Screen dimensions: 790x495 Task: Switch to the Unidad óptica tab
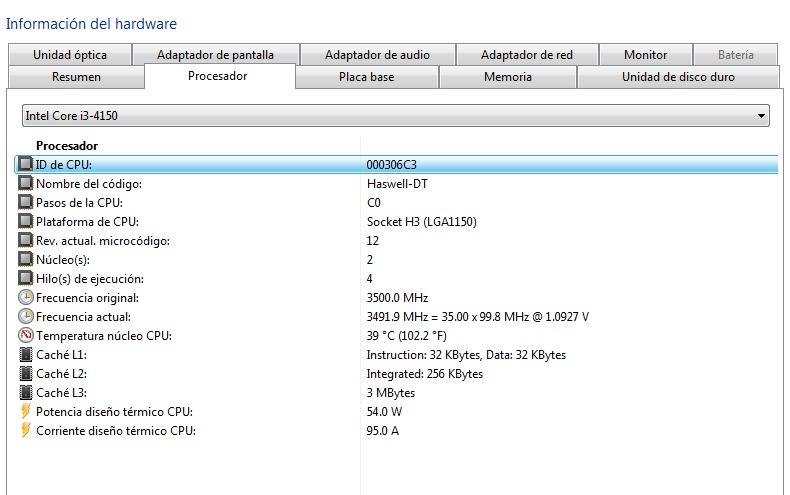click(x=70, y=55)
